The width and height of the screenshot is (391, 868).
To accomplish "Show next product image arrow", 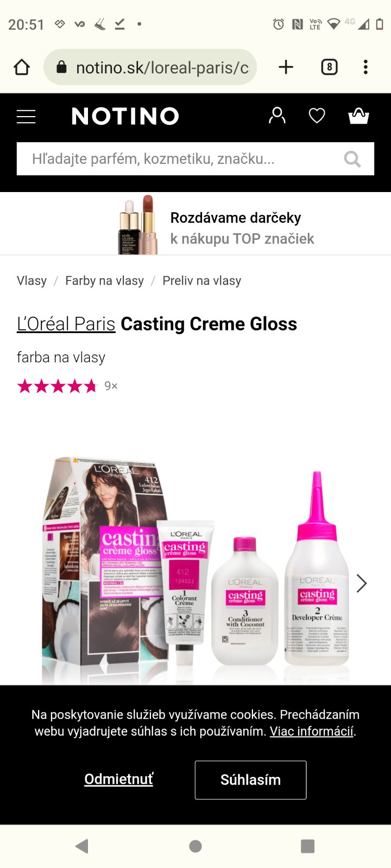I will click(x=362, y=583).
